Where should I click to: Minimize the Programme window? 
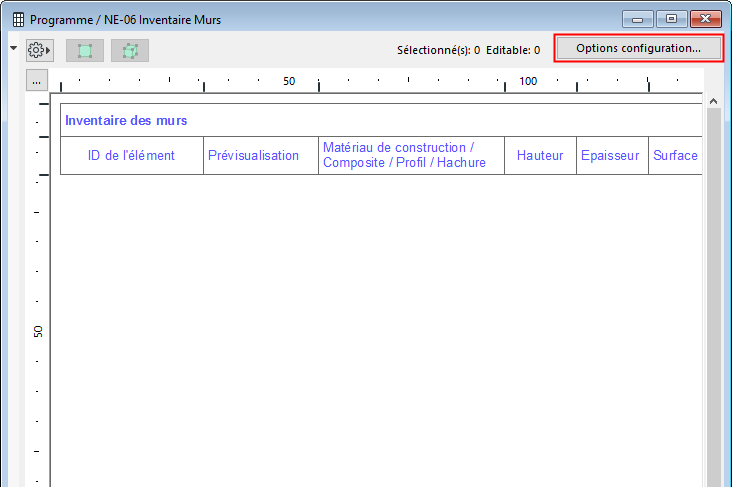click(x=637, y=19)
